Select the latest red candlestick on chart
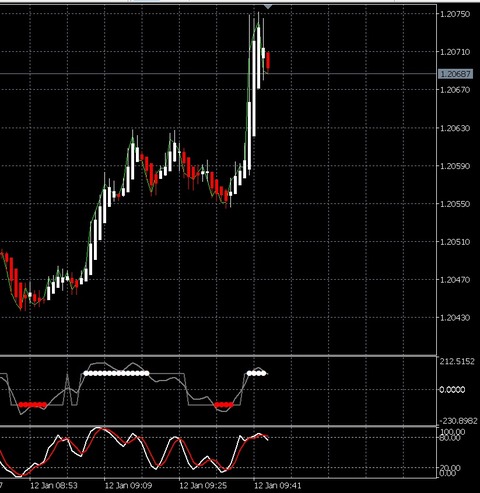Viewport: 480px width, 493px height. pos(268,61)
